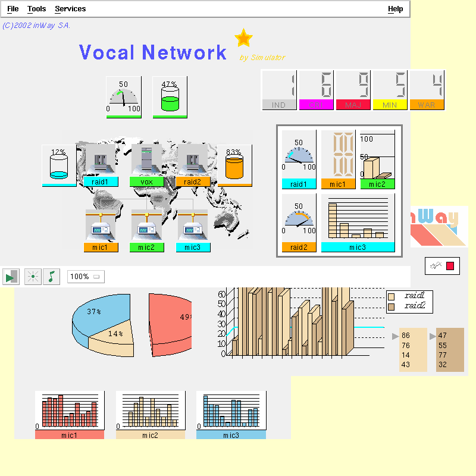Click the MIN alarm counter
The height and width of the screenshot is (476, 476).
tap(390, 90)
